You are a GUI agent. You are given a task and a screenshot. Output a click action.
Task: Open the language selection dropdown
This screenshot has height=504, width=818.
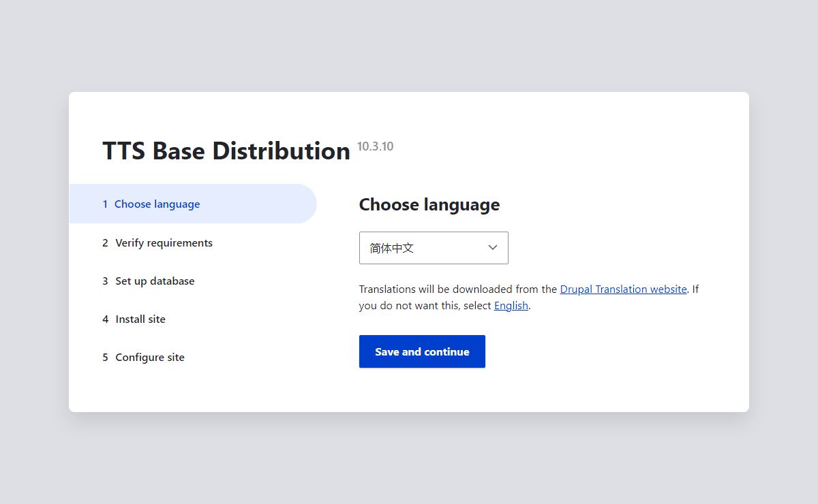click(x=434, y=248)
